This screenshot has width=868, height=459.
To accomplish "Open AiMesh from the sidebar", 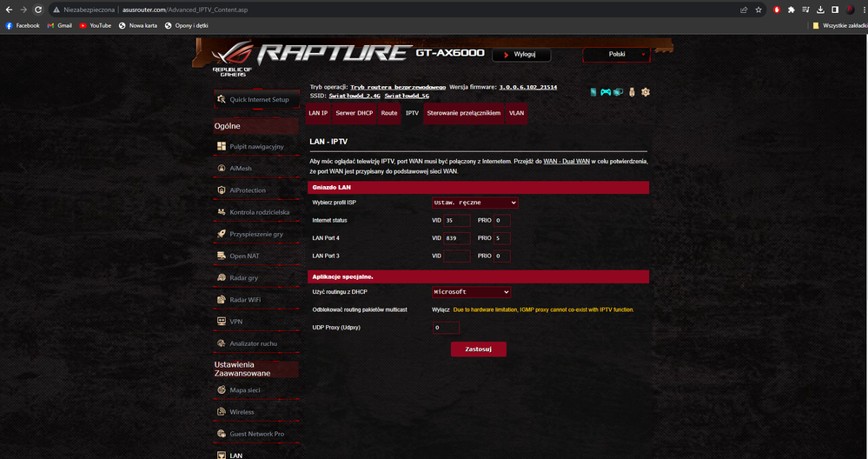I will pos(241,169).
